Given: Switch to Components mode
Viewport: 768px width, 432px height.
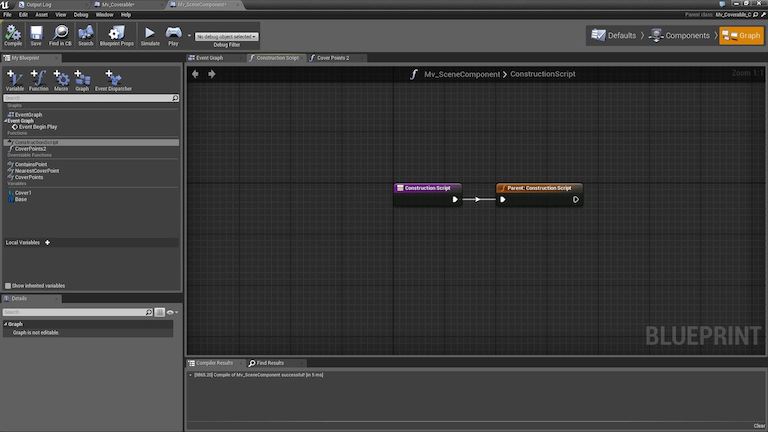Looking at the screenshot, I should tap(679, 35).
